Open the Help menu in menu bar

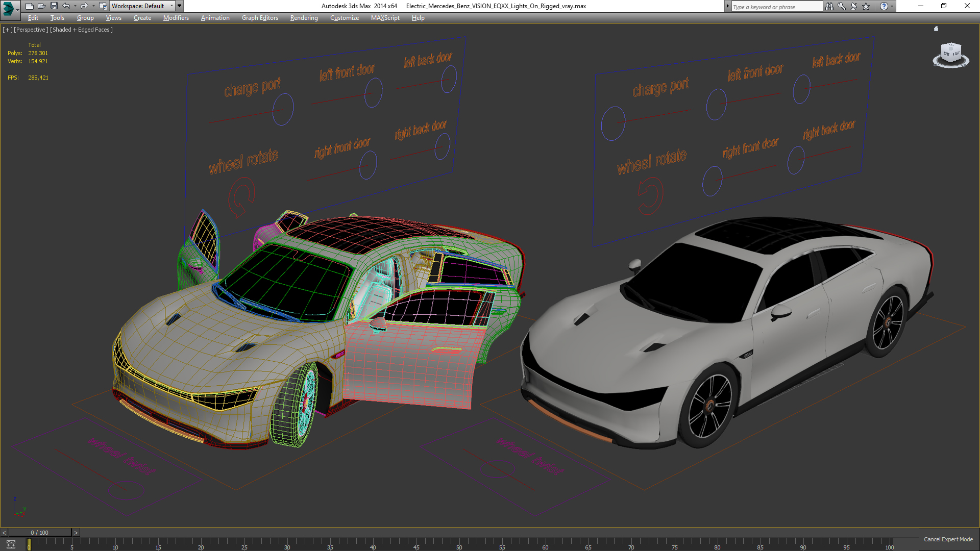[418, 18]
